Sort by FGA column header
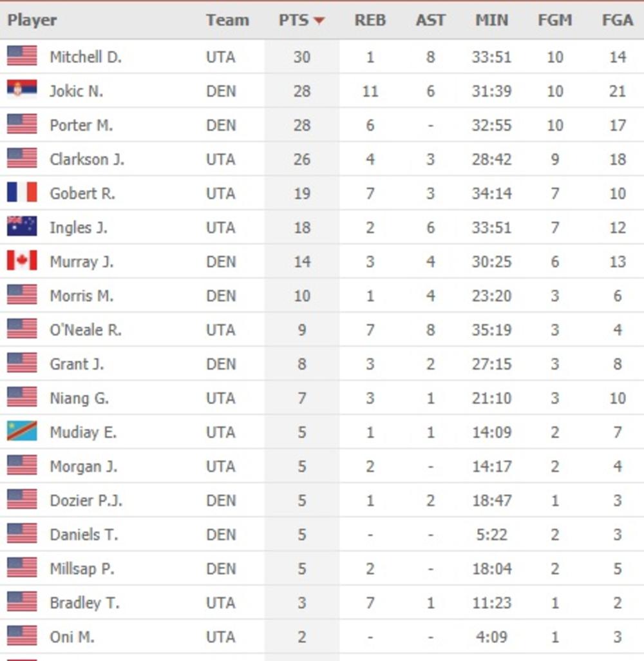644x661 pixels. coord(617,20)
